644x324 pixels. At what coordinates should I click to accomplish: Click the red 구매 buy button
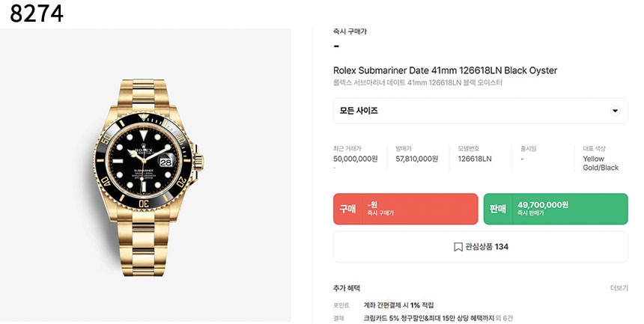click(x=405, y=209)
